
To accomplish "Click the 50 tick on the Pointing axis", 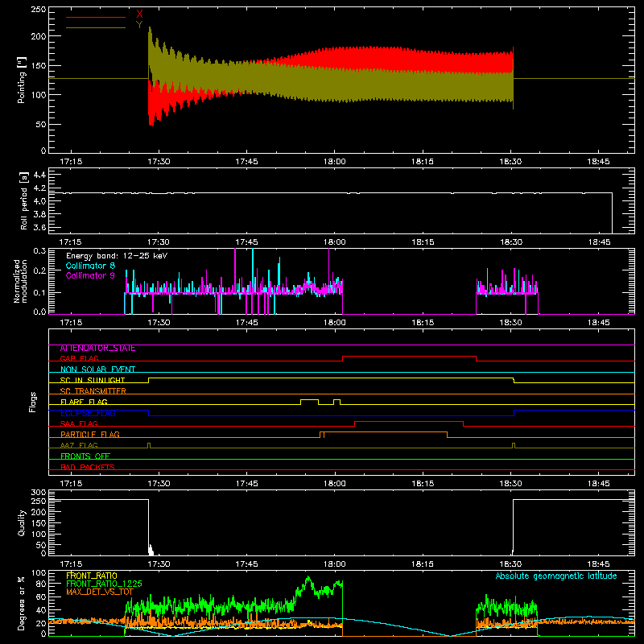I will point(41,125).
